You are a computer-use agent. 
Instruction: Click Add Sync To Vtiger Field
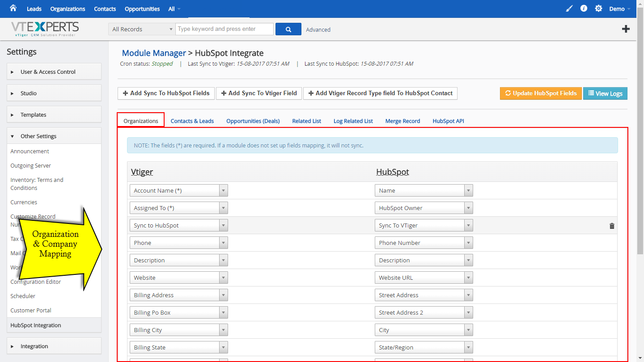click(x=259, y=93)
